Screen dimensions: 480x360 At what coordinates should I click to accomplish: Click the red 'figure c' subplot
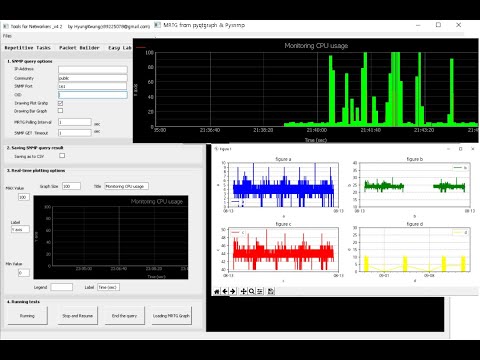pyautogui.click(x=283, y=249)
